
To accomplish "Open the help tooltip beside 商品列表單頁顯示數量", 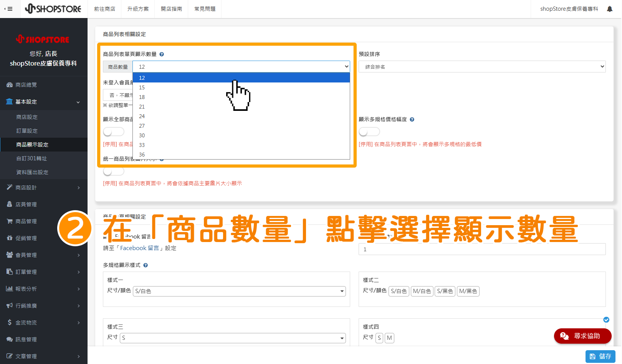I will click(x=162, y=54).
